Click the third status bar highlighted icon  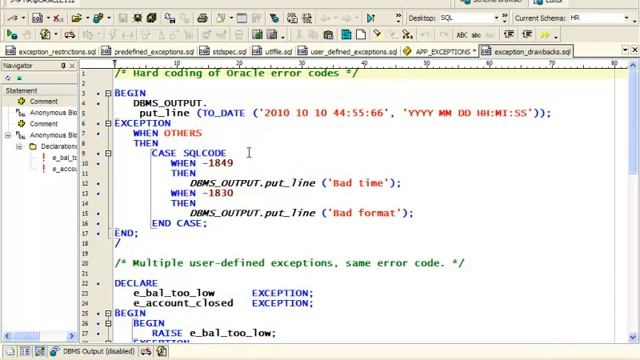point(40,351)
